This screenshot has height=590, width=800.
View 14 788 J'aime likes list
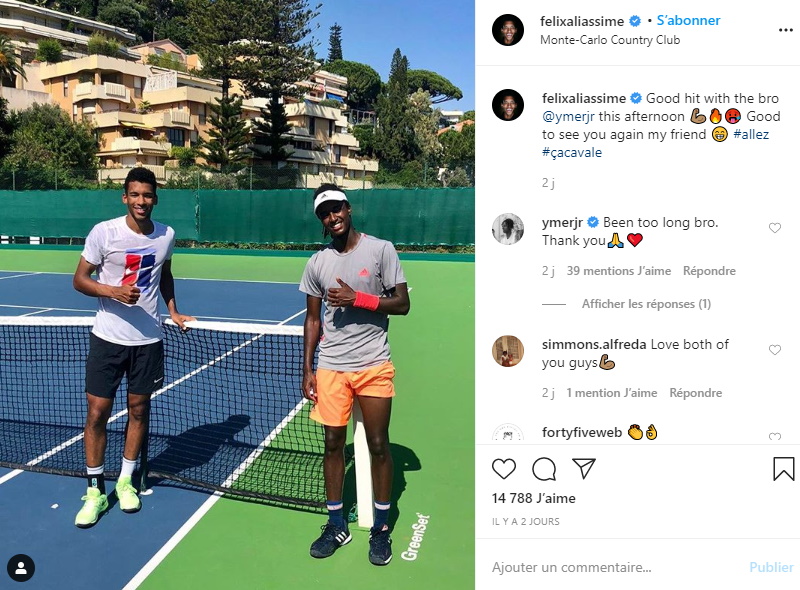click(x=533, y=498)
